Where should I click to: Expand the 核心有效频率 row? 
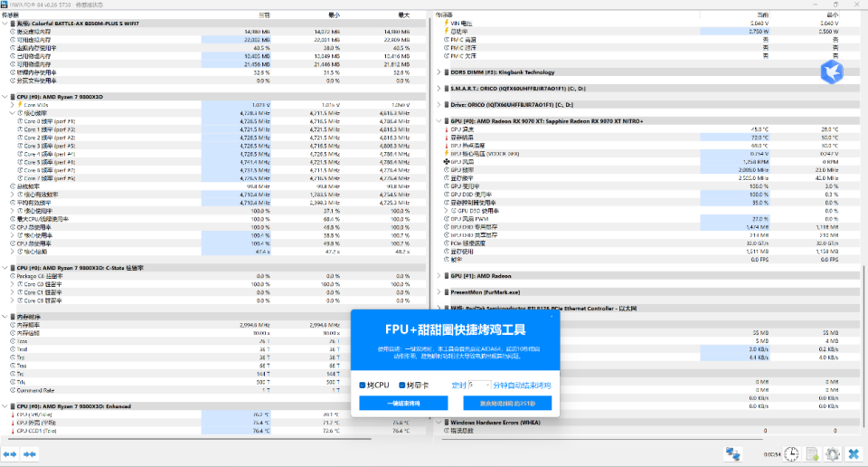12,195
